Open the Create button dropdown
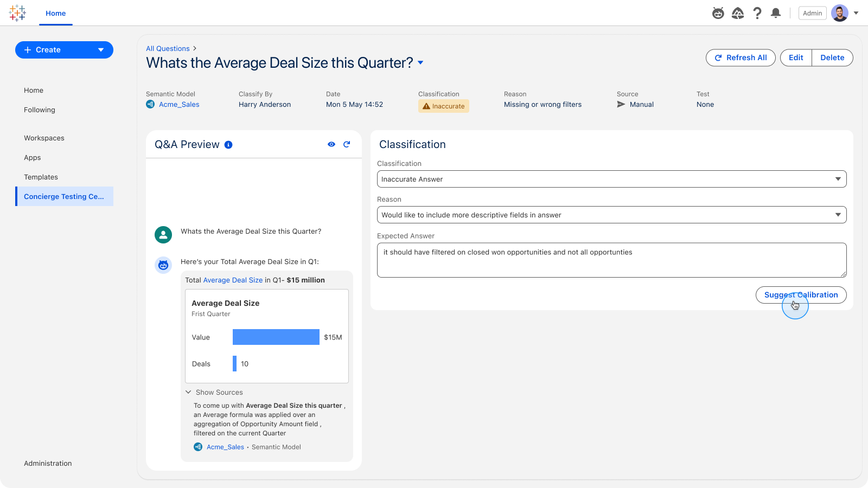868x488 pixels. 101,50
